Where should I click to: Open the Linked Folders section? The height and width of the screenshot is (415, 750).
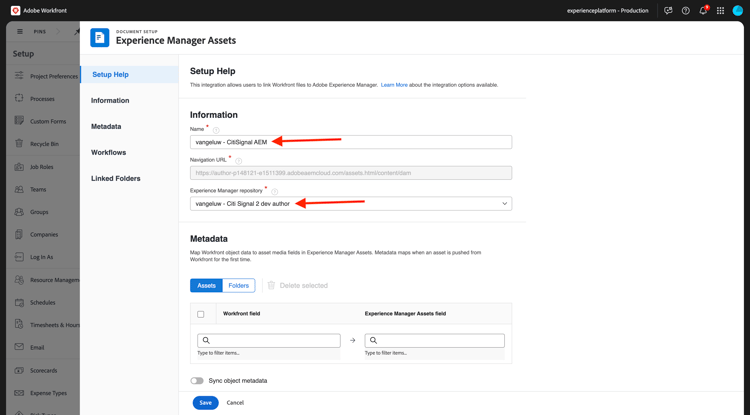[x=116, y=179]
